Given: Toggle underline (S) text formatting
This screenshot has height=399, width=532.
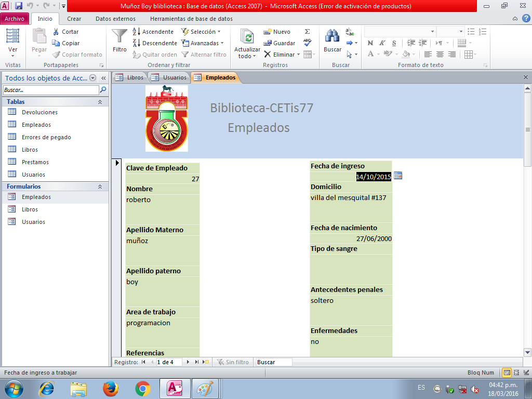Looking at the screenshot, I should click(394, 43).
